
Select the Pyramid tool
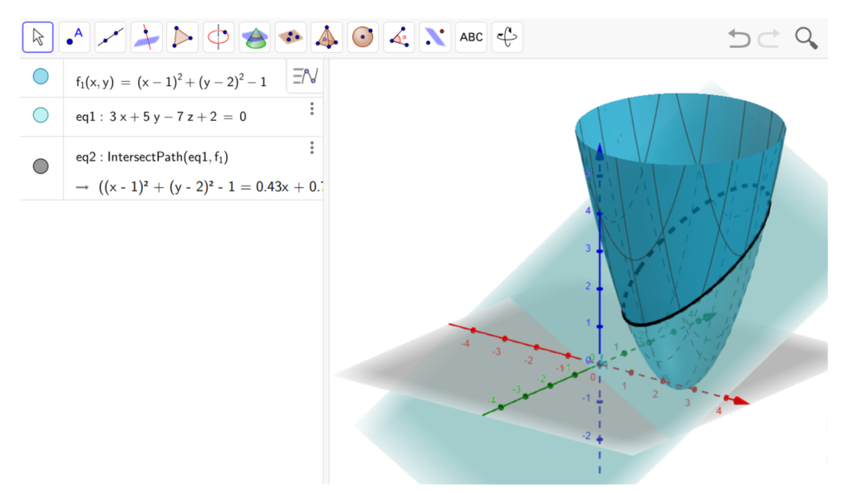[327, 37]
